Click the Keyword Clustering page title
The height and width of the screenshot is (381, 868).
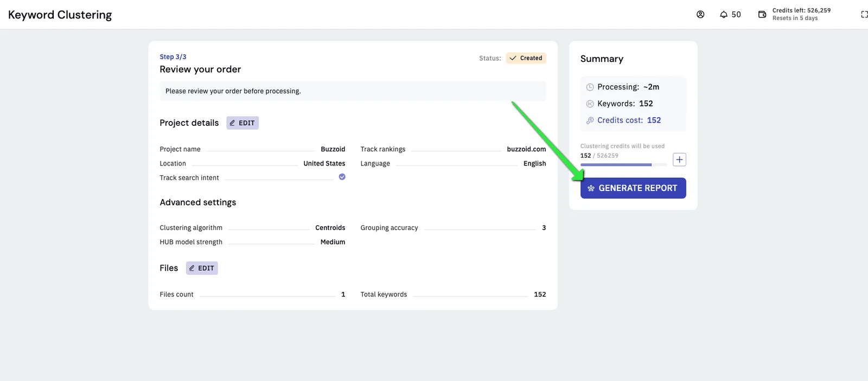pyautogui.click(x=60, y=15)
